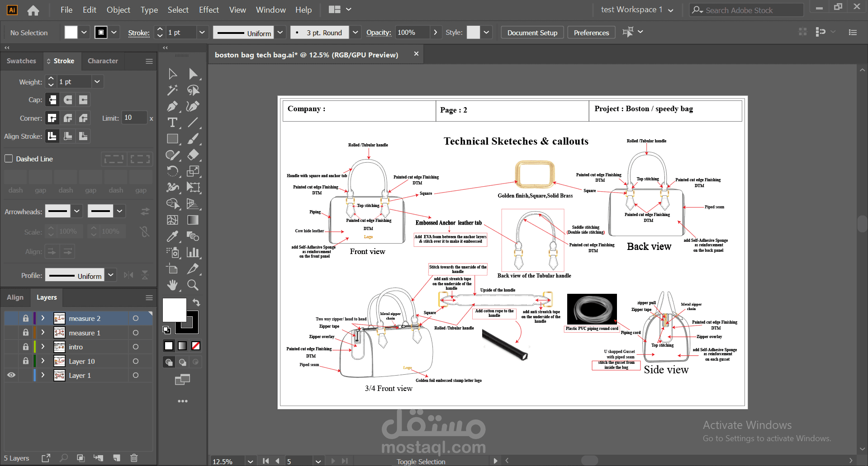Go to the previous artboard

coord(277,461)
